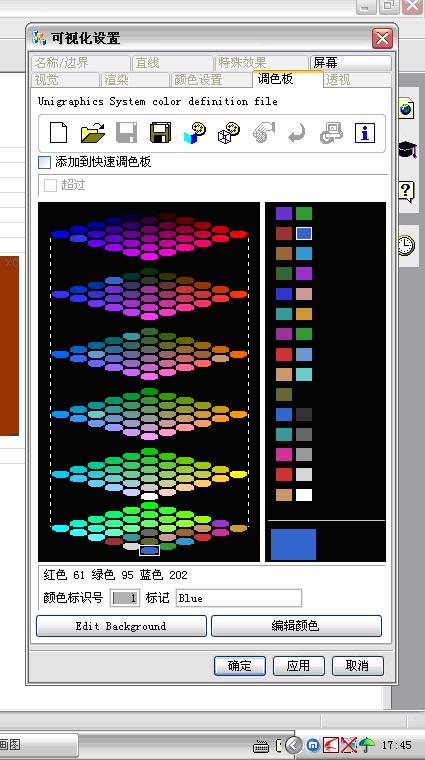This screenshot has height=760, width=425.
Task: Toggle the disabled 超过 checkbox
Action: pos(50,185)
